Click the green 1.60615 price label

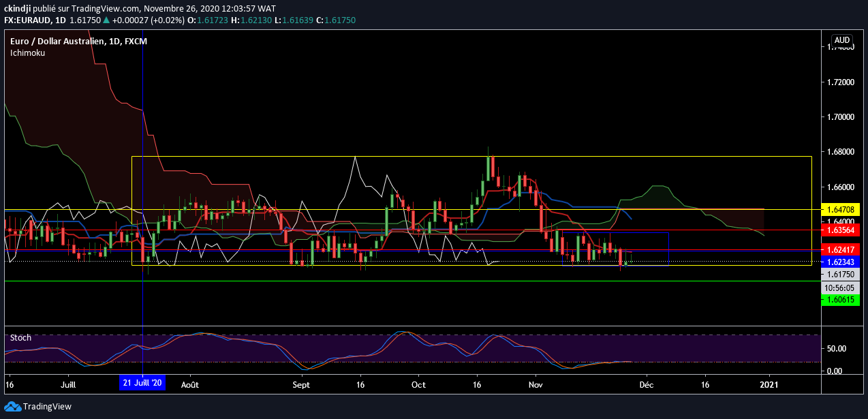coord(840,300)
